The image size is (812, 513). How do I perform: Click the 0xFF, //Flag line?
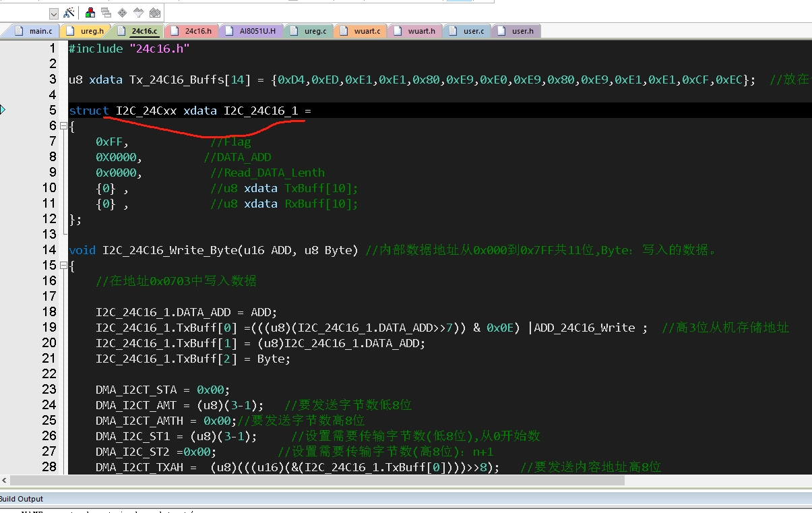173,142
